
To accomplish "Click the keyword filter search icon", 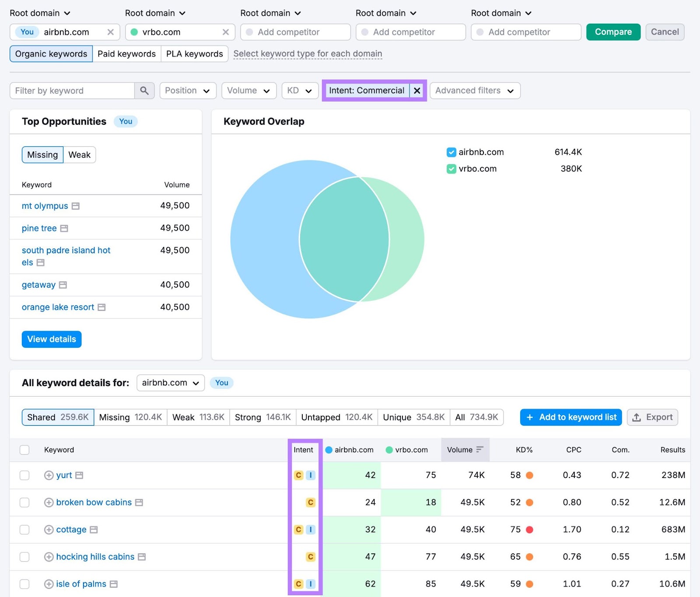I will (x=144, y=91).
